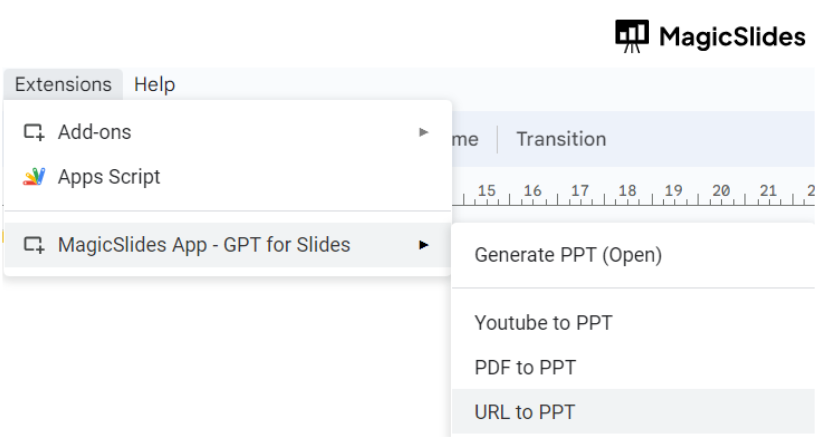Click the Transition toolbar button

point(561,139)
